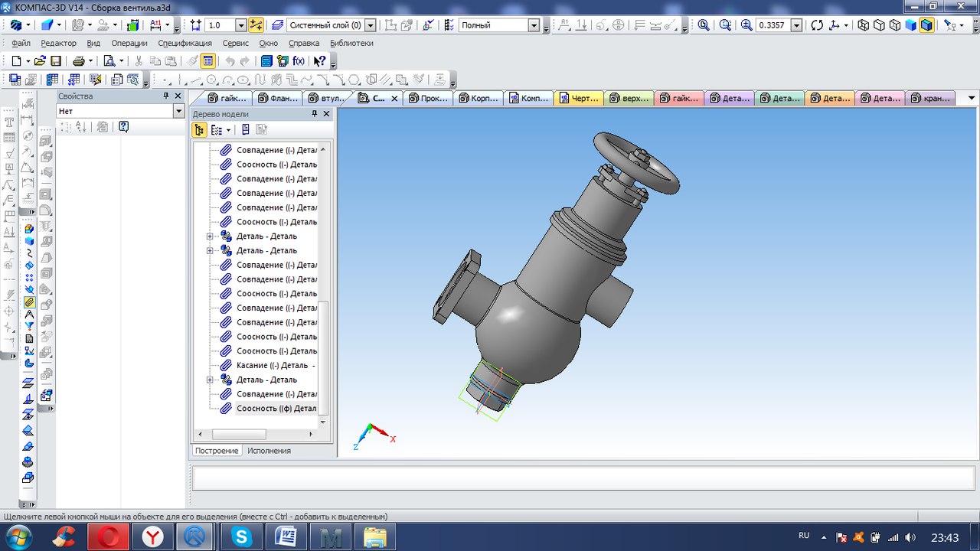Click the print icon
The width and height of the screenshot is (980, 551).
[x=78, y=60]
